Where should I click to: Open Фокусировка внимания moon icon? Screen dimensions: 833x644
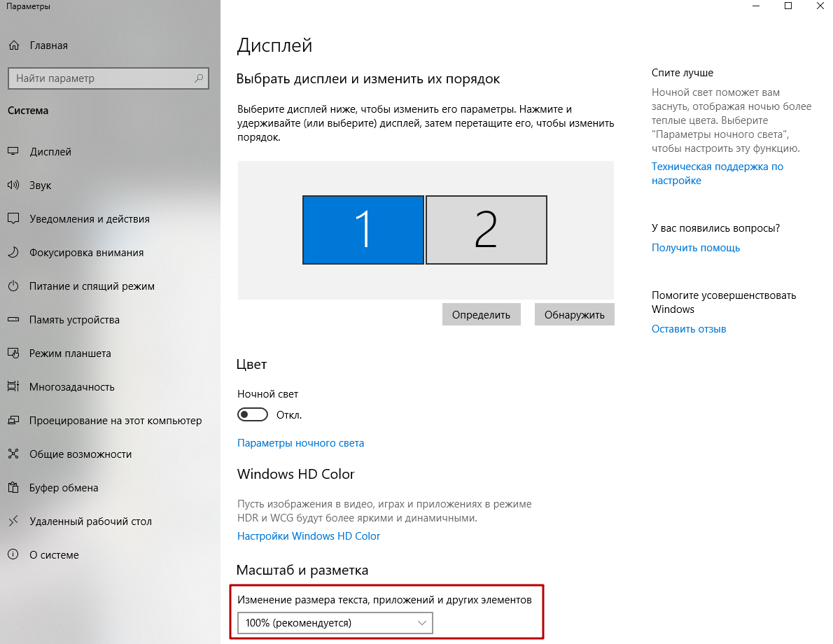pyautogui.click(x=13, y=253)
